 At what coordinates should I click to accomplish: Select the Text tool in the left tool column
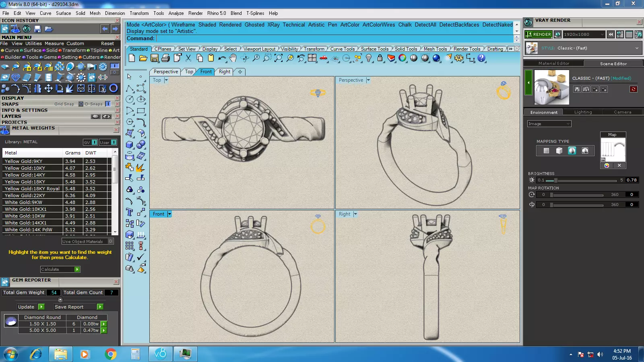coord(130,212)
